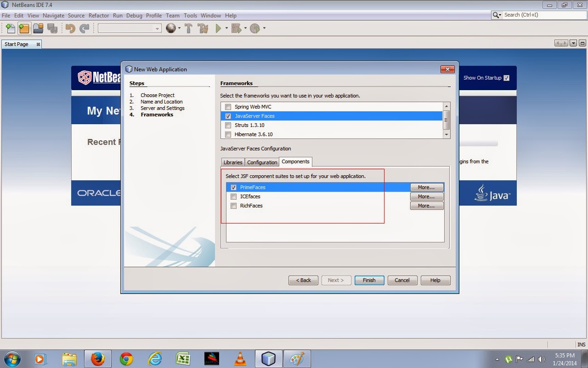Select the Components tab
588x368 pixels.
click(295, 161)
